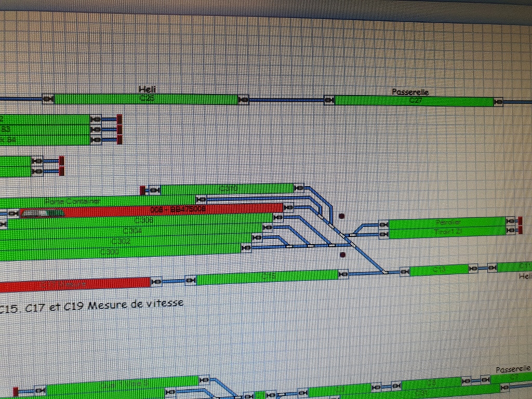The width and height of the screenshot is (532, 399).
Task: Select the Heli block C25
Action: click(145, 99)
